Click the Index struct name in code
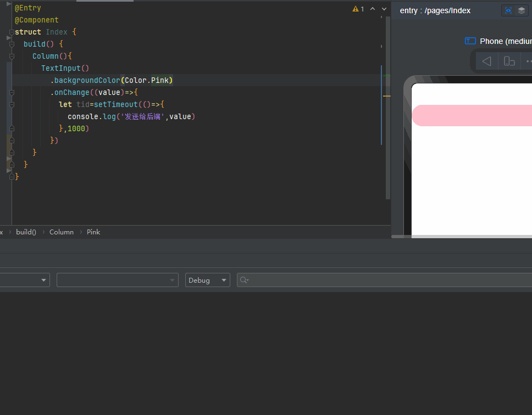The image size is (532, 415). (57, 32)
